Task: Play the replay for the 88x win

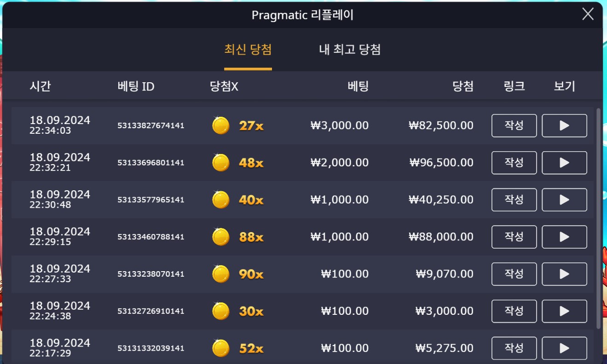Action: (x=564, y=237)
